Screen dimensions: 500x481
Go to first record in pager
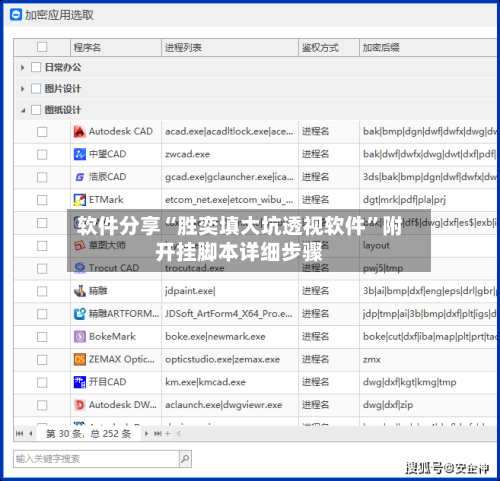[19, 433]
